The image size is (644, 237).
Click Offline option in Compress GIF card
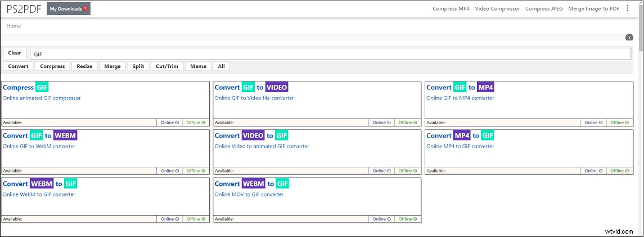point(196,122)
